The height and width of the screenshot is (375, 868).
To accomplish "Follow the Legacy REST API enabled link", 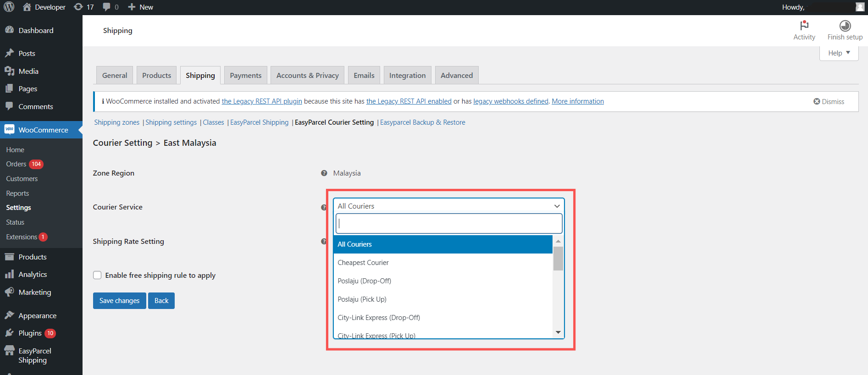I will click(409, 101).
